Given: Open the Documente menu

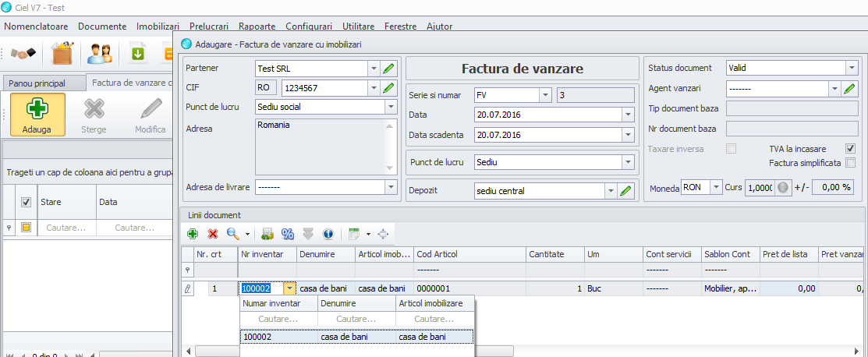Looking at the screenshot, I should coord(102,26).
